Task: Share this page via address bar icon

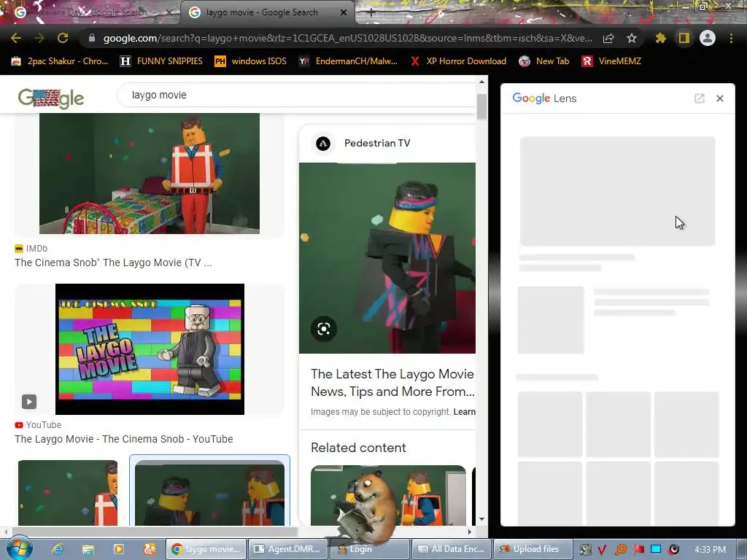Action: [608, 39]
